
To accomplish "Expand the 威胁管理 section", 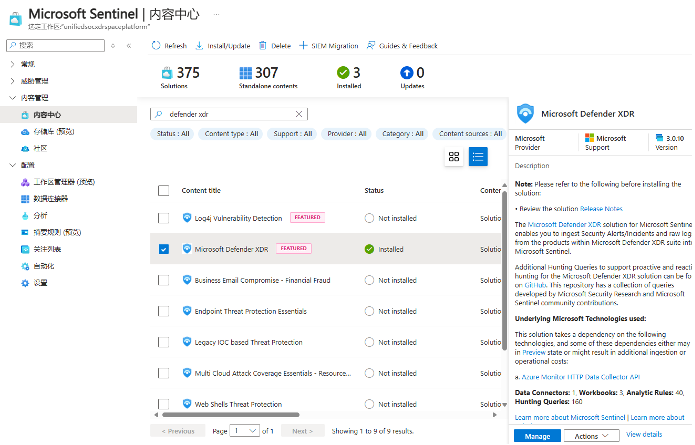I will 12,81.
